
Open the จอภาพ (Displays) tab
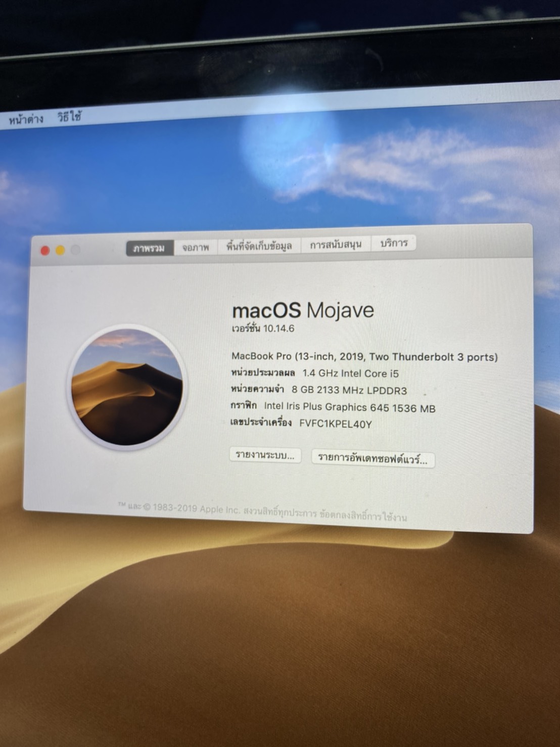[x=196, y=247]
